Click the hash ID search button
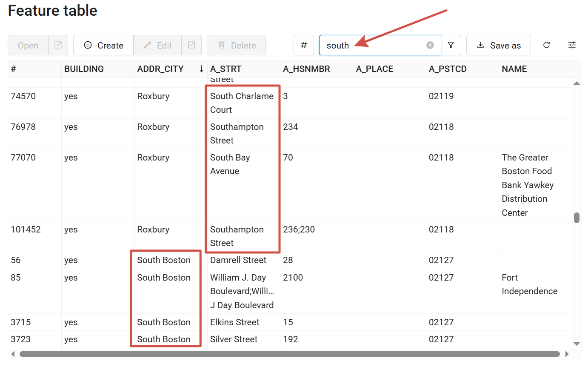 [x=304, y=45]
